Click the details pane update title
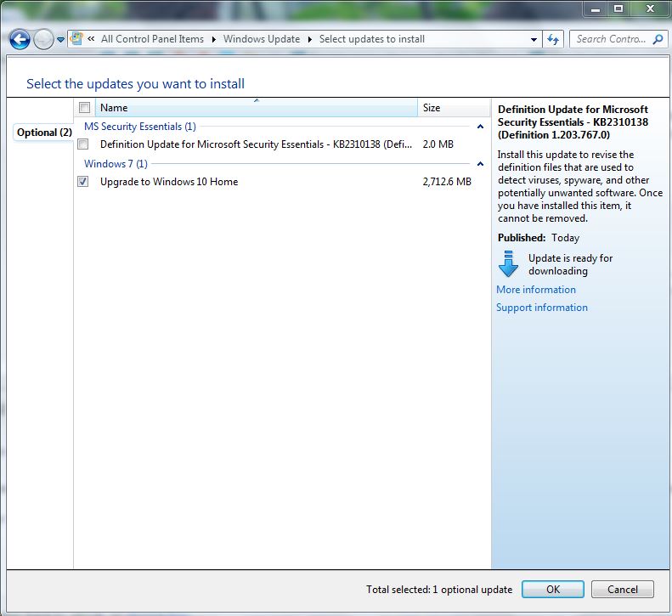Screen dimensions: 672x616 coord(573,122)
